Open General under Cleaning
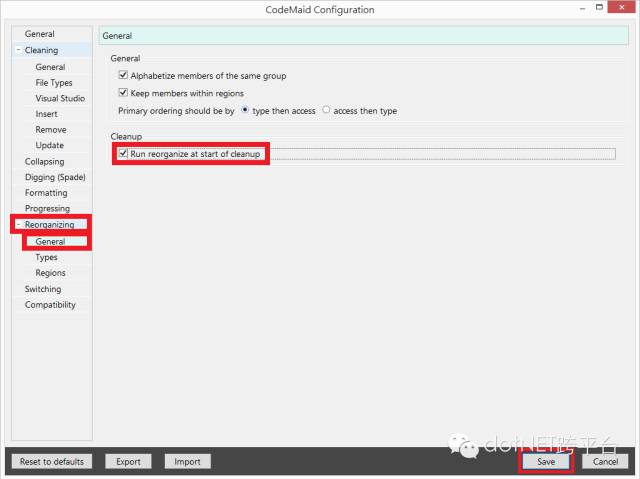Image resolution: width=640 pixels, height=479 pixels. click(x=50, y=67)
